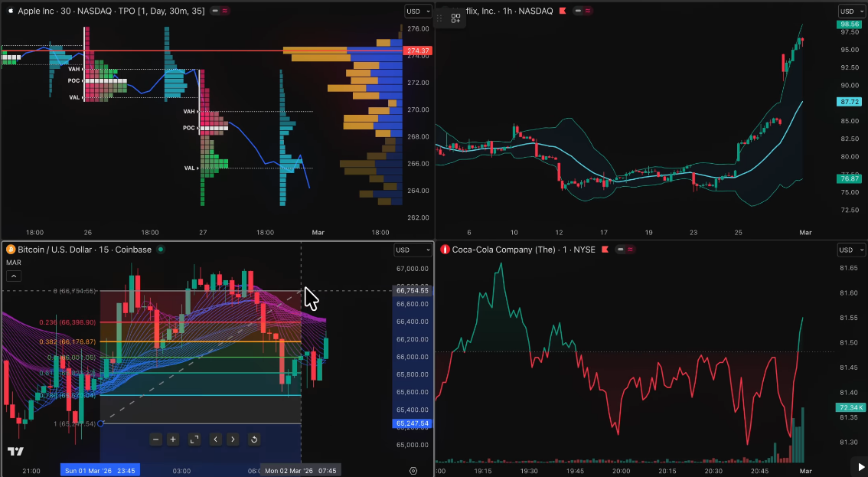Zoom out with the minus button on Bitcoin chart

click(x=155, y=439)
